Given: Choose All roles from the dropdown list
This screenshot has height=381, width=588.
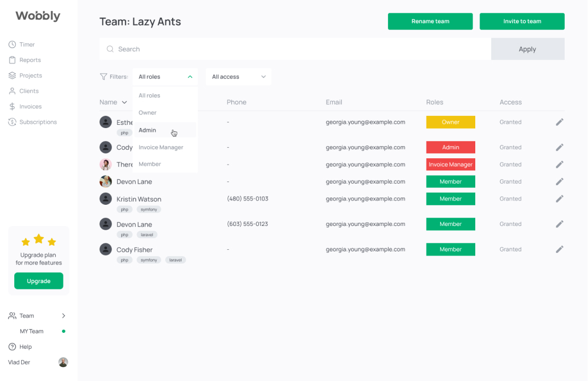Looking at the screenshot, I should click(x=165, y=96).
